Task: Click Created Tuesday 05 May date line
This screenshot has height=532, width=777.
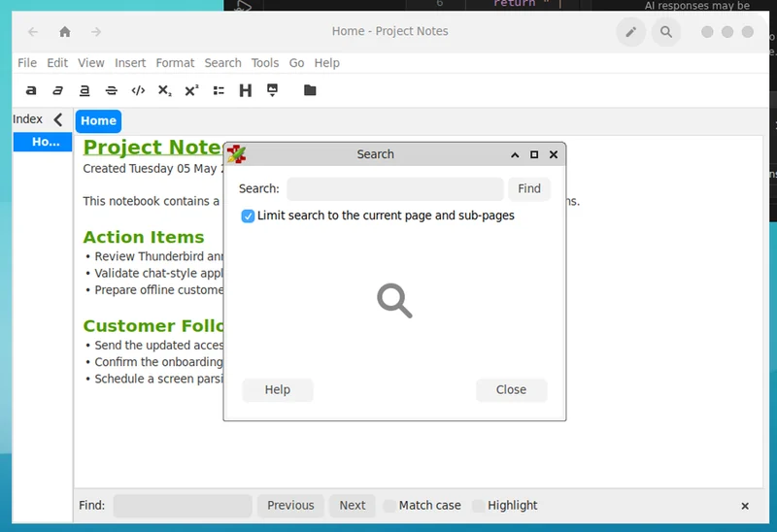Action: click(x=153, y=169)
